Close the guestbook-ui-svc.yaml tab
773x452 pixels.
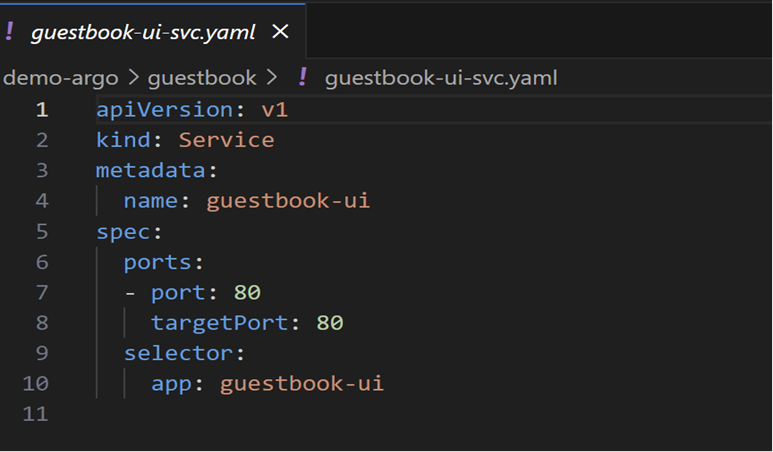[280, 32]
